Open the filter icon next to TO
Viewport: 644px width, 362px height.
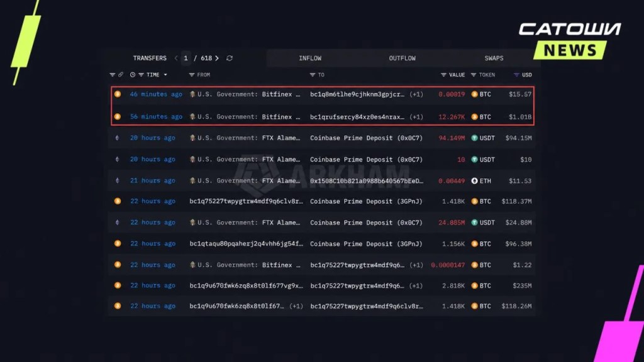(x=312, y=75)
